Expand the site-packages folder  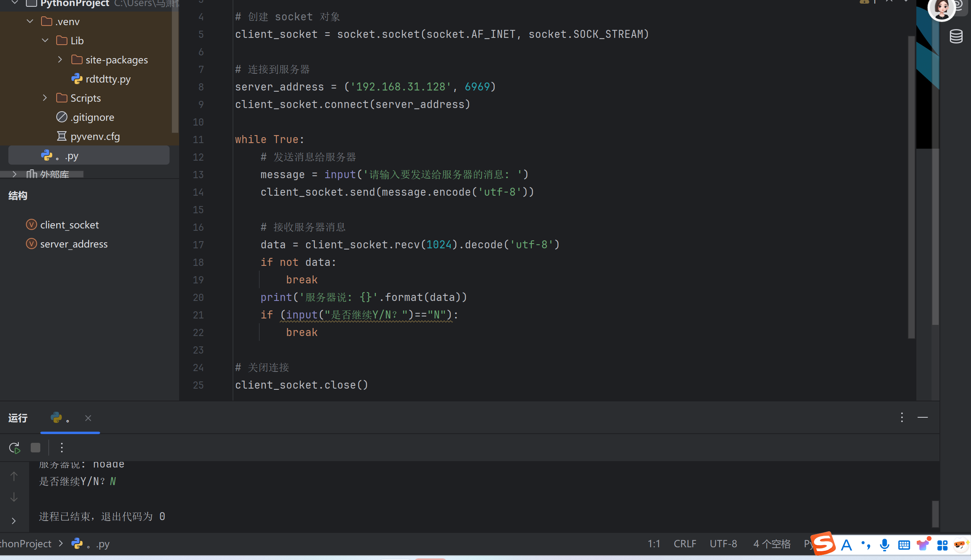pos(60,60)
